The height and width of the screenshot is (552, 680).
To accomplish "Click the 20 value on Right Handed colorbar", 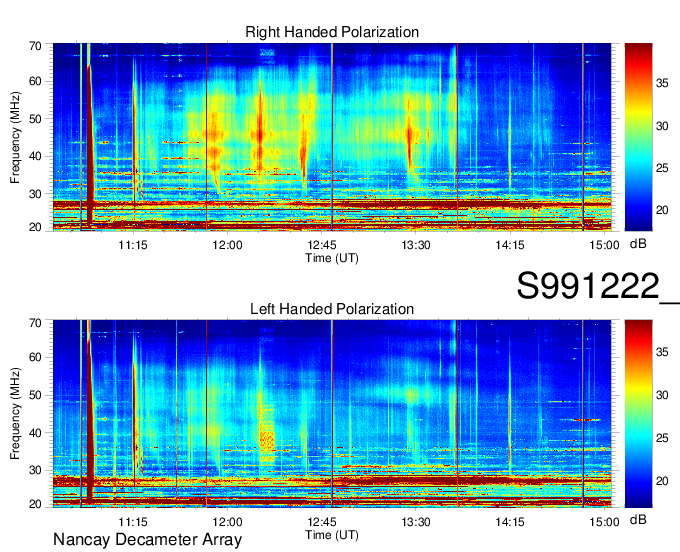I will (x=662, y=210).
